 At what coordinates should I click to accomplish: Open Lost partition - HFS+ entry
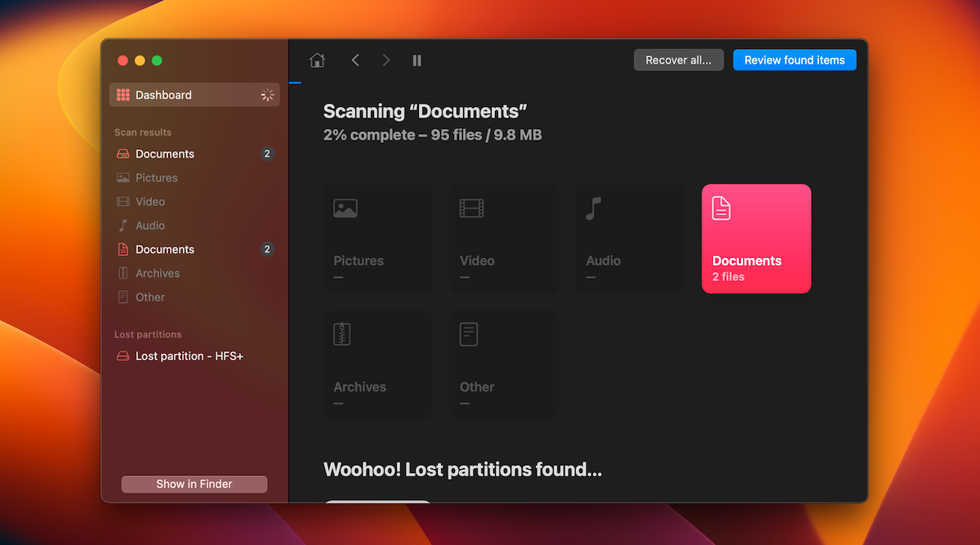coord(189,356)
